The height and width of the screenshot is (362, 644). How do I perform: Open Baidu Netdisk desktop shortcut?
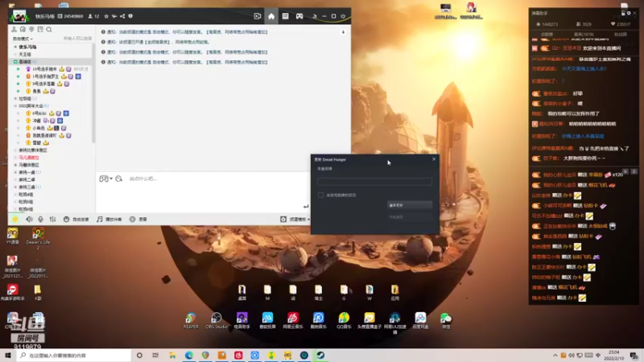pos(420,320)
